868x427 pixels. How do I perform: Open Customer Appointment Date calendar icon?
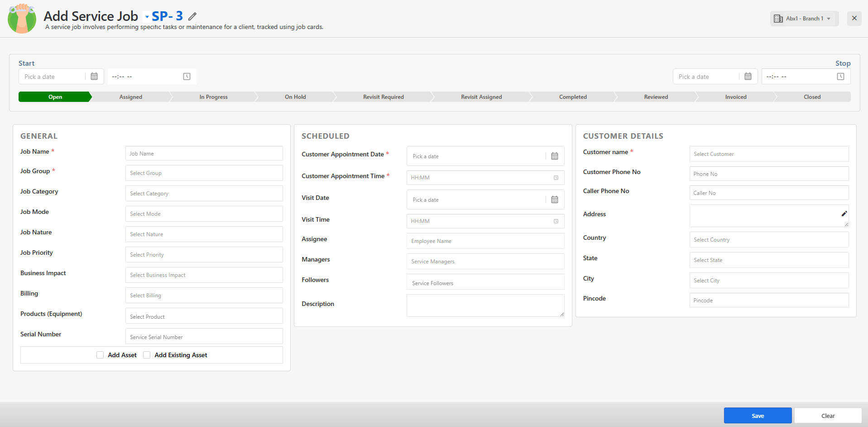pyautogui.click(x=554, y=156)
